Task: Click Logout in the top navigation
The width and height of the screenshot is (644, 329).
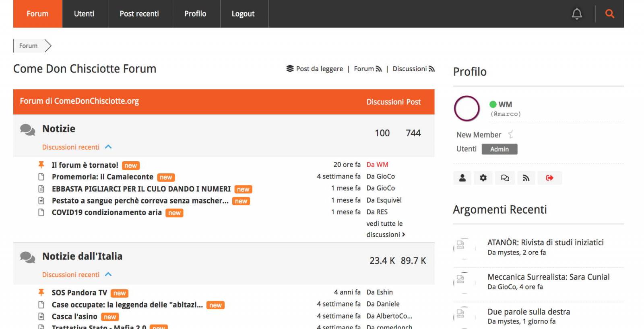Action: (x=243, y=14)
